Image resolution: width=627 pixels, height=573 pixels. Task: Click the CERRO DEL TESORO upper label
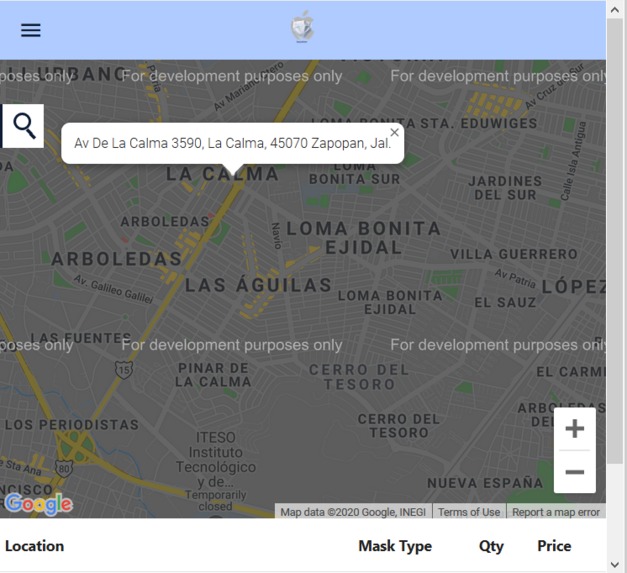(359, 377)
